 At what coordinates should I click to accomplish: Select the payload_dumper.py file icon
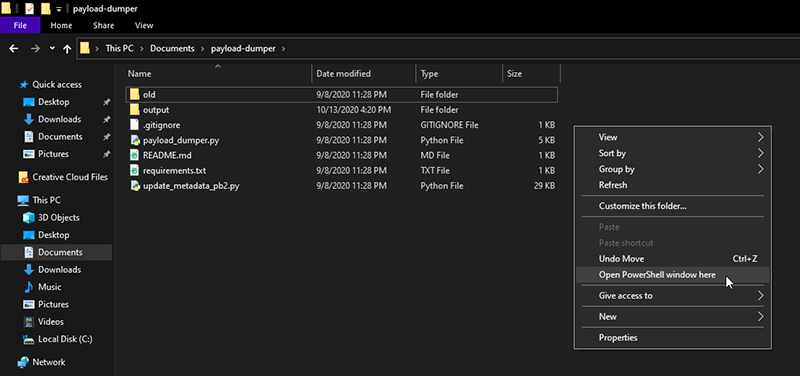[x=135, y=140]
